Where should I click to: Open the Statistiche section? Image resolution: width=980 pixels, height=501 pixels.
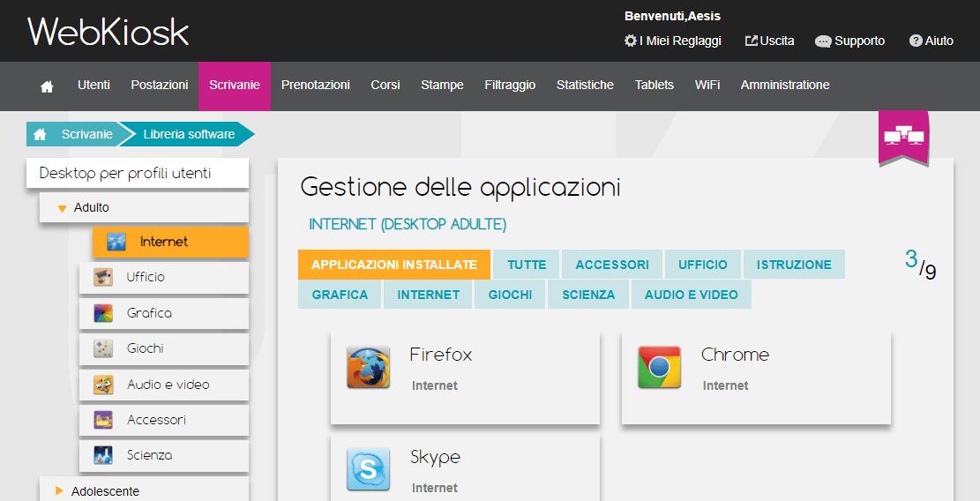click(x=585, y=85)
